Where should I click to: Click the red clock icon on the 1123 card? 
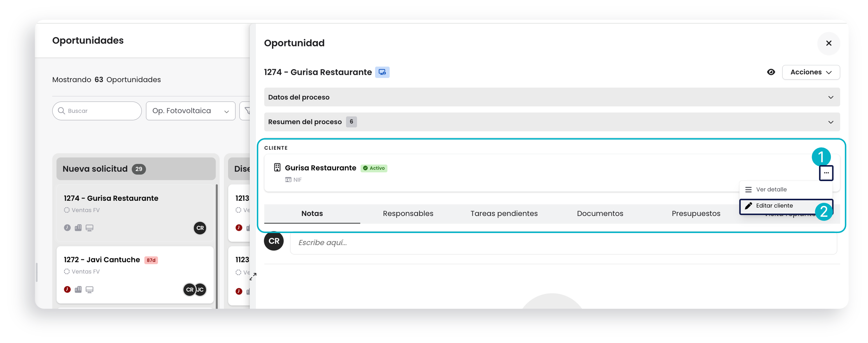click(x=238, y=291)
